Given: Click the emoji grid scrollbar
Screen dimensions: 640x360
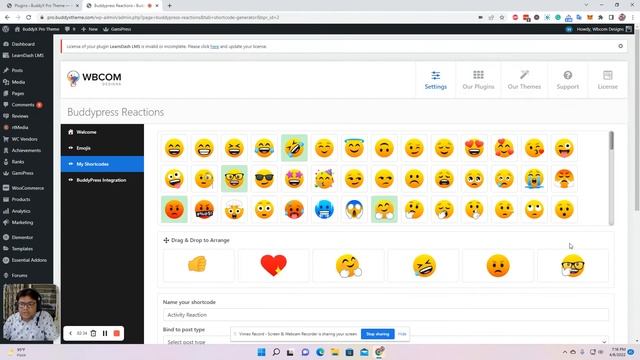Looking at the screenshot, I should point(611,141).
